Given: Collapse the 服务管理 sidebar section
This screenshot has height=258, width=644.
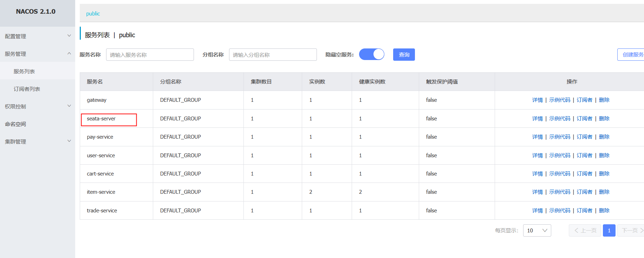Looking at the screenshot, I should (x=69, y=53).
